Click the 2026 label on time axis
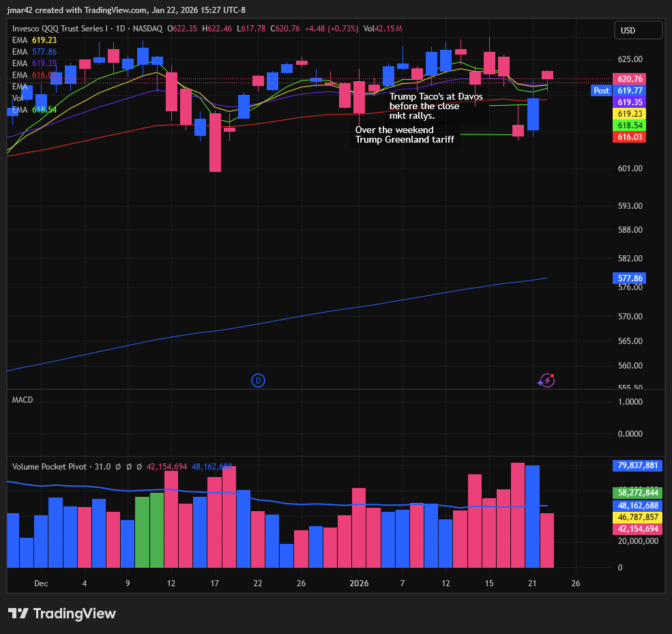The height and width of the screenshot is (634, 672). coord(359,583)
